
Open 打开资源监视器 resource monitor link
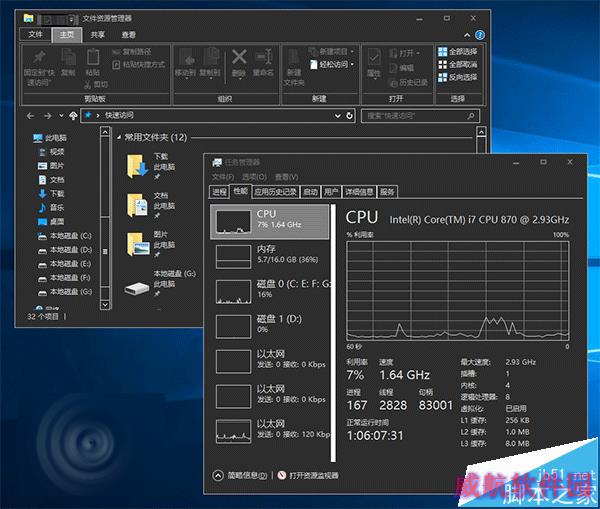pos(308,475)
